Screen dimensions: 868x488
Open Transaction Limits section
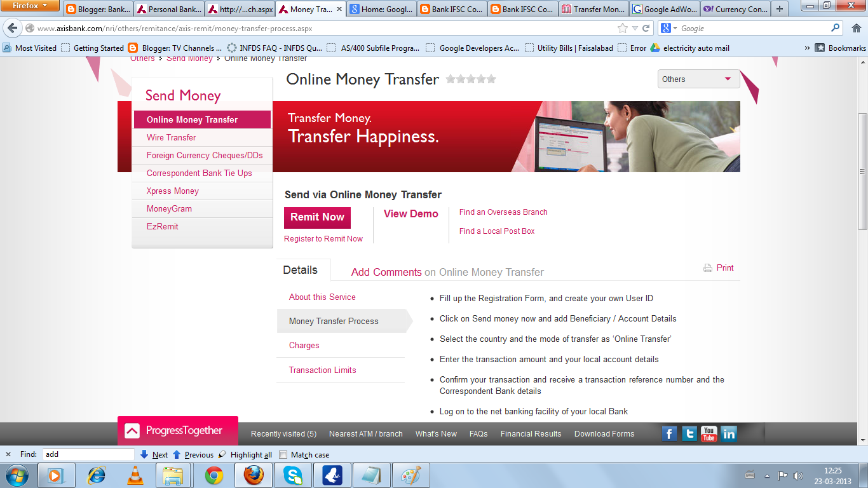coord(323,370)
